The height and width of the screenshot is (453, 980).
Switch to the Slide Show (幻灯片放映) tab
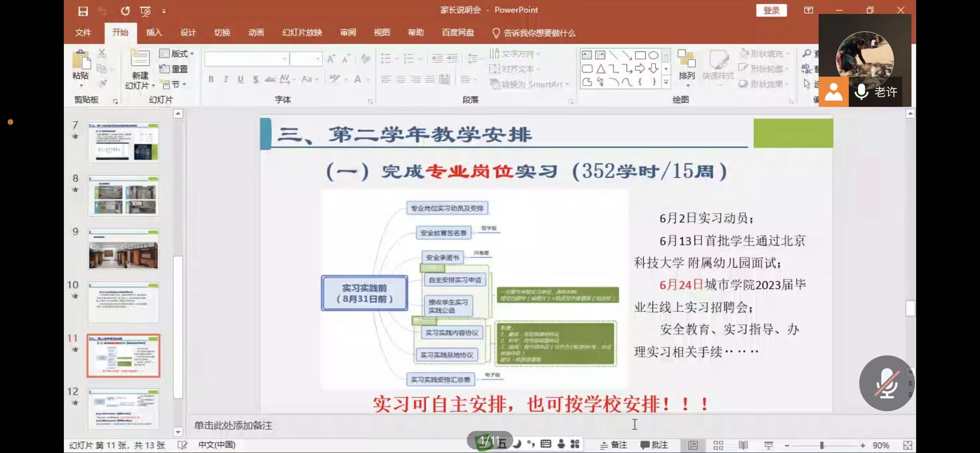(302, 33)
